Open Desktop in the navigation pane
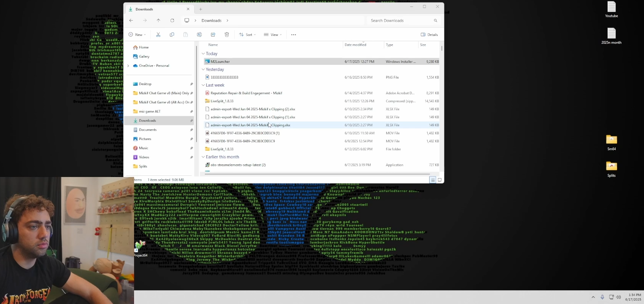This screenshot has height=304, width=644. tap(145, 84)
